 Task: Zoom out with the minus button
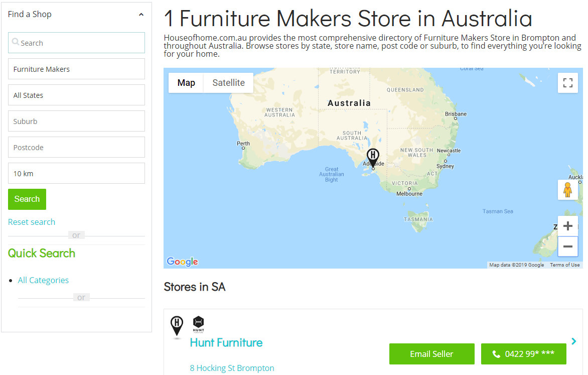(568, 246)
